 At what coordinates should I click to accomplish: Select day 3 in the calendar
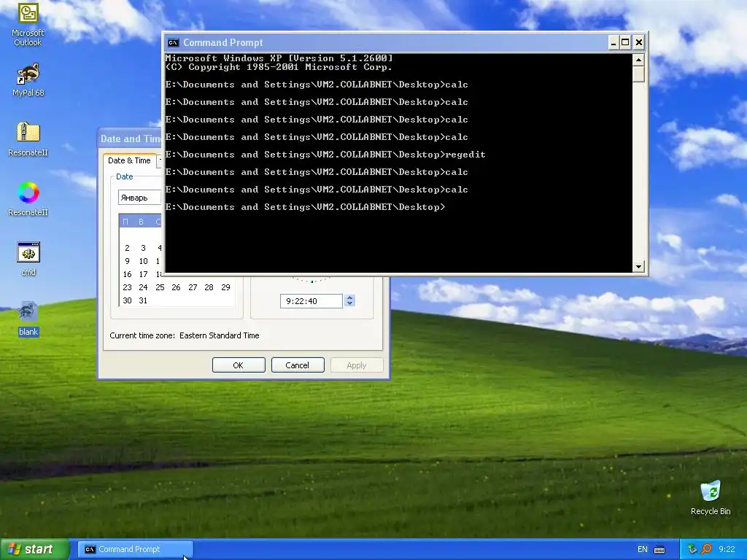(x=143, y=248)
